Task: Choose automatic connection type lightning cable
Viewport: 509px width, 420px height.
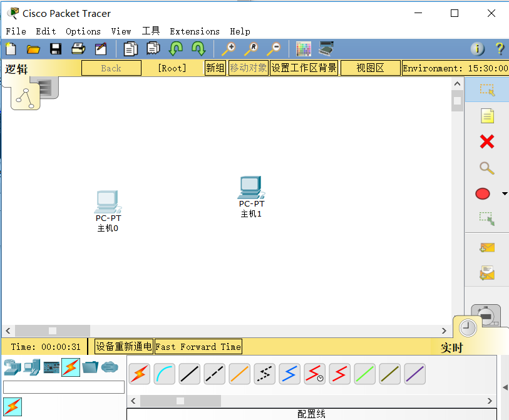Action: pos(139,374)
